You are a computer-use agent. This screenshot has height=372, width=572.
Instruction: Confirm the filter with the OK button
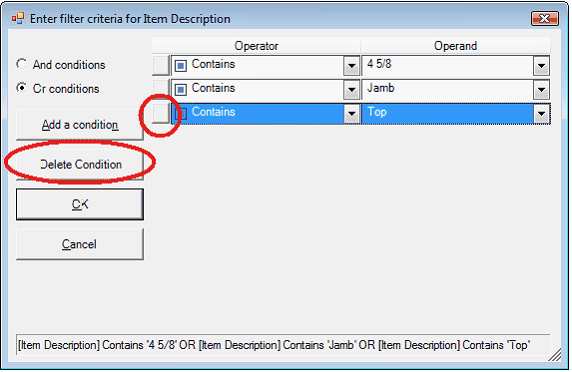coord(80,204)
